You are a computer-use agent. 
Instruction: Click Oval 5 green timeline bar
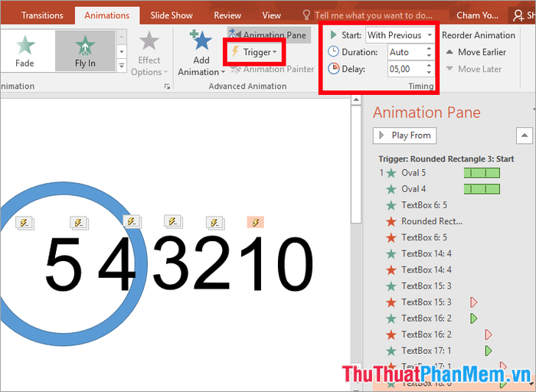[482, 173]
